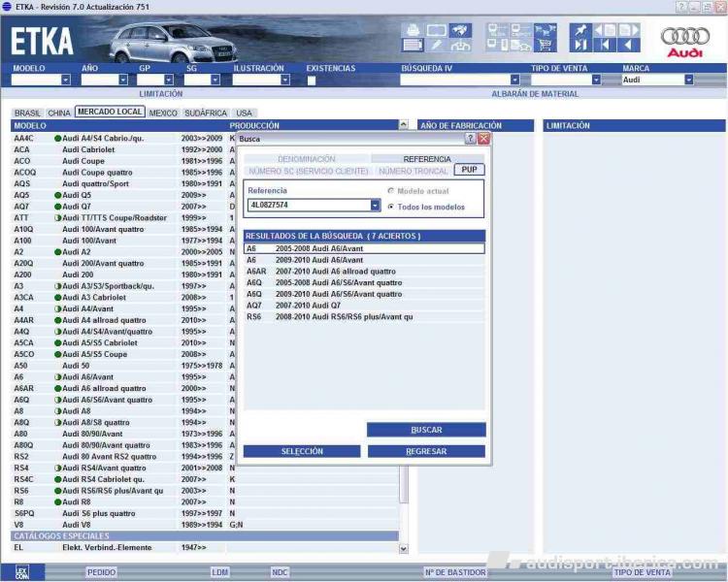This screenshot has height=582, width=728.
Task: Click the help question mark in Busca dialog
Action: (470, 139)
